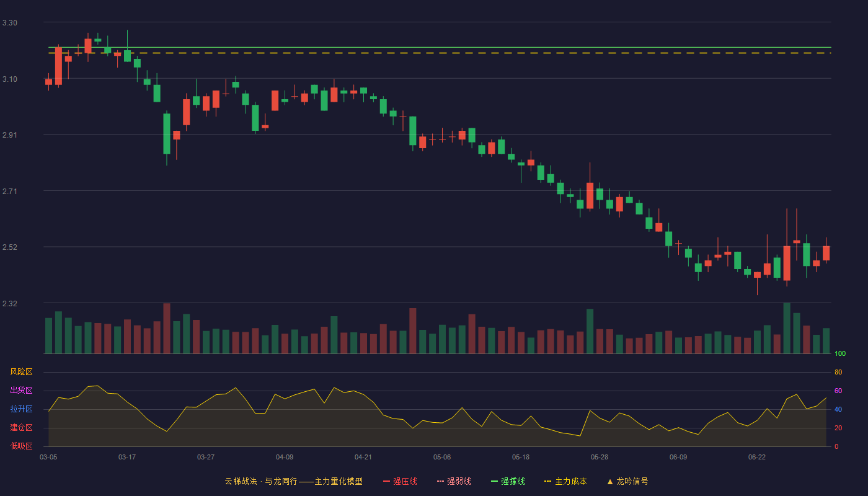
Task: Toggle the 云梯战法 主力量化模型 legend entry
Action: (x=293, y=481)
